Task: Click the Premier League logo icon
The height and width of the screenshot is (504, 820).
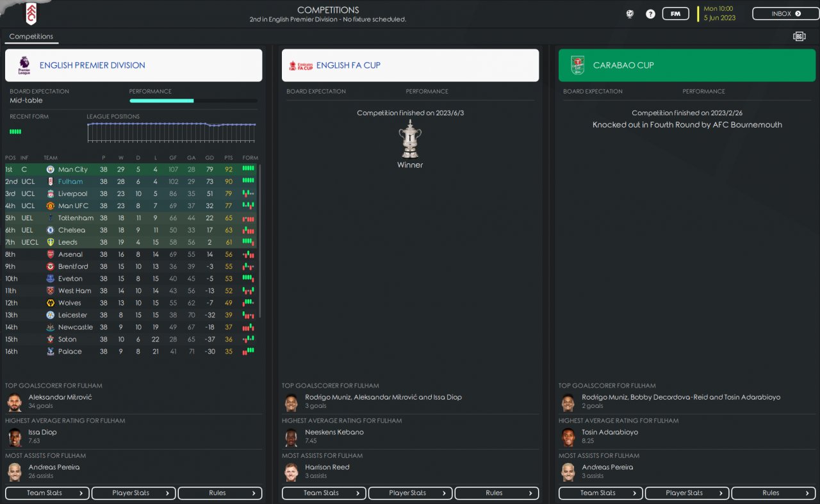Action: [24, 65]
